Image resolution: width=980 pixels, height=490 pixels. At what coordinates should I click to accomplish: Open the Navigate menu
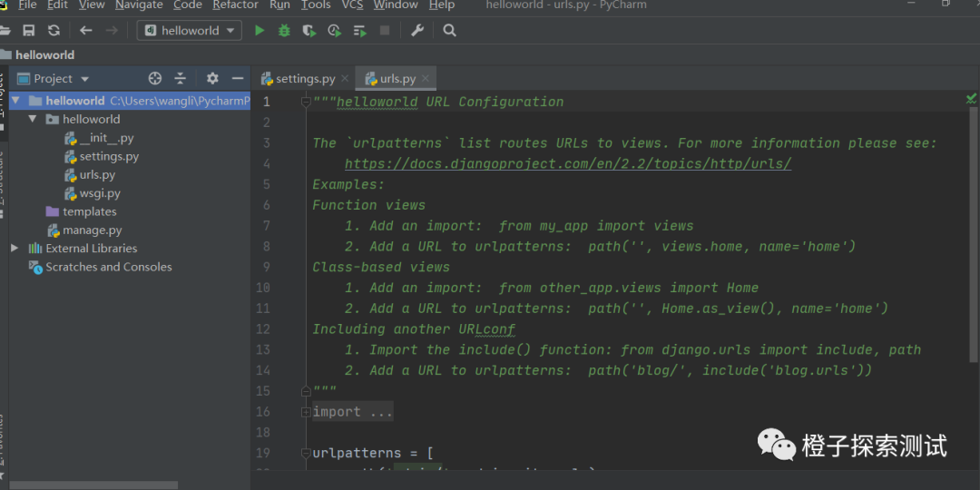coord(139,5)
